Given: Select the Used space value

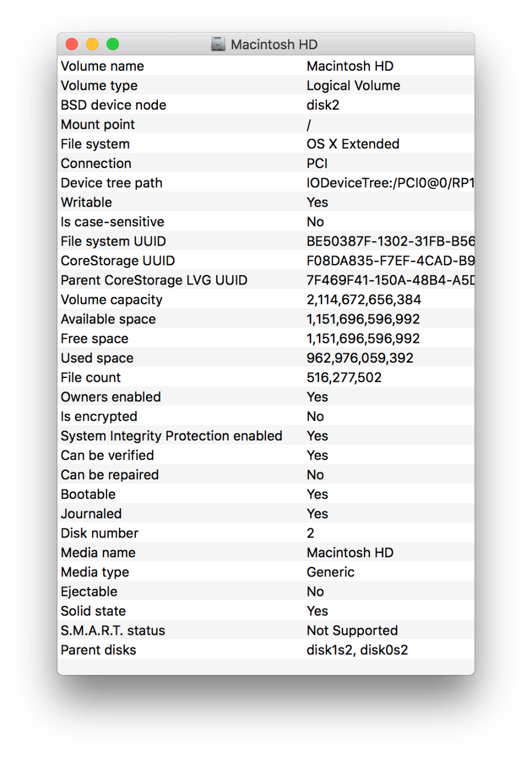Looking at the screenshot, I should coord(360,358).
